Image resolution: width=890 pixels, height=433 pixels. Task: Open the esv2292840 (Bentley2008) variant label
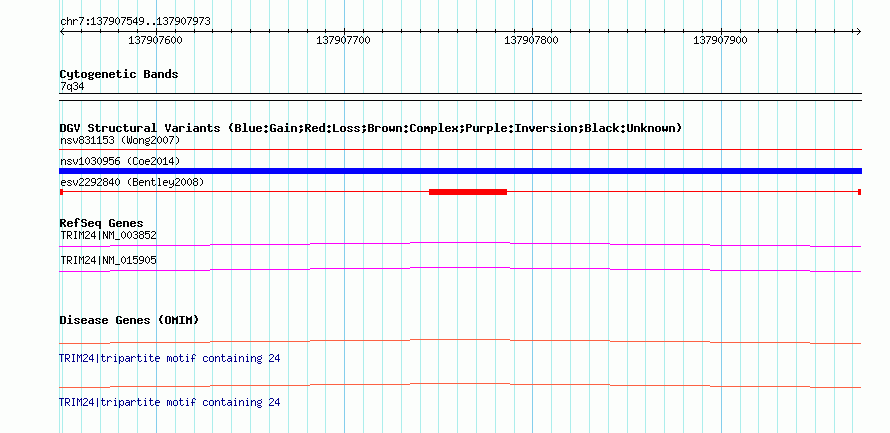132,182
